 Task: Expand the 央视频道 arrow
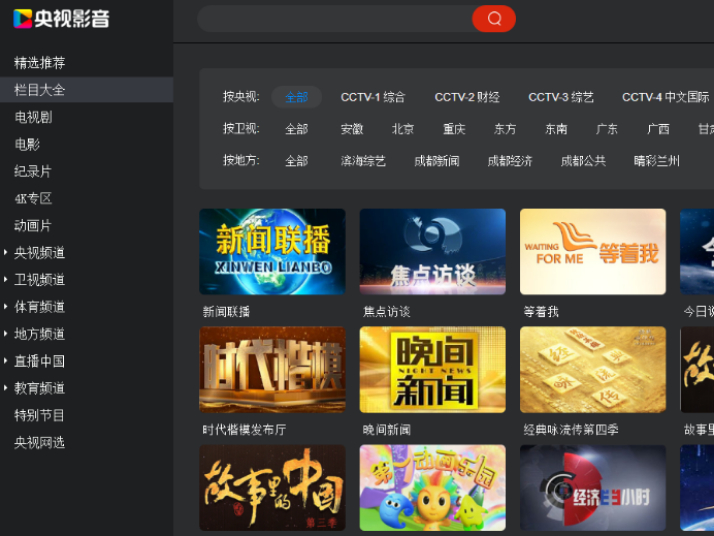[x=5, y=252]
